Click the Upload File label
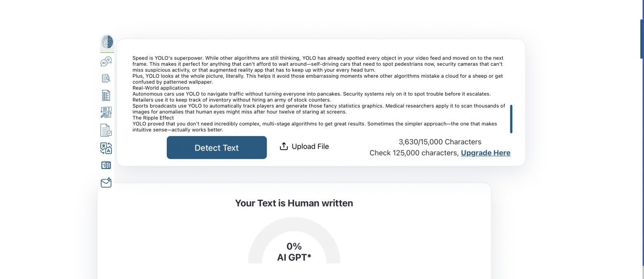The image size is (644, 279). click(x=310, y=147)
